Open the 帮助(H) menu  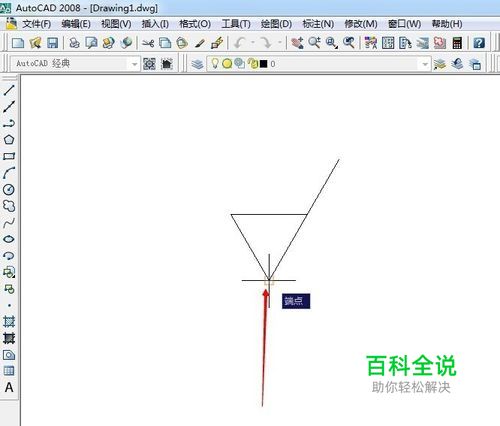click(447, 24)
